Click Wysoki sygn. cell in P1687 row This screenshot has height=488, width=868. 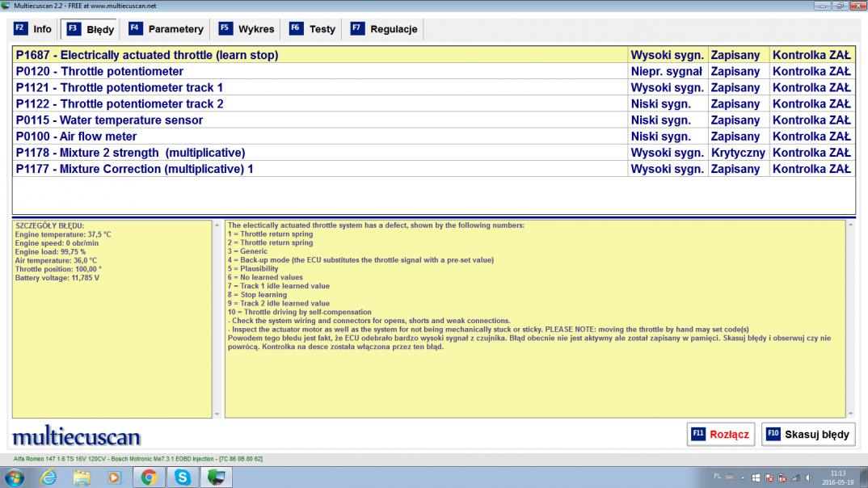pyautogui.click(x=667, y=55)
